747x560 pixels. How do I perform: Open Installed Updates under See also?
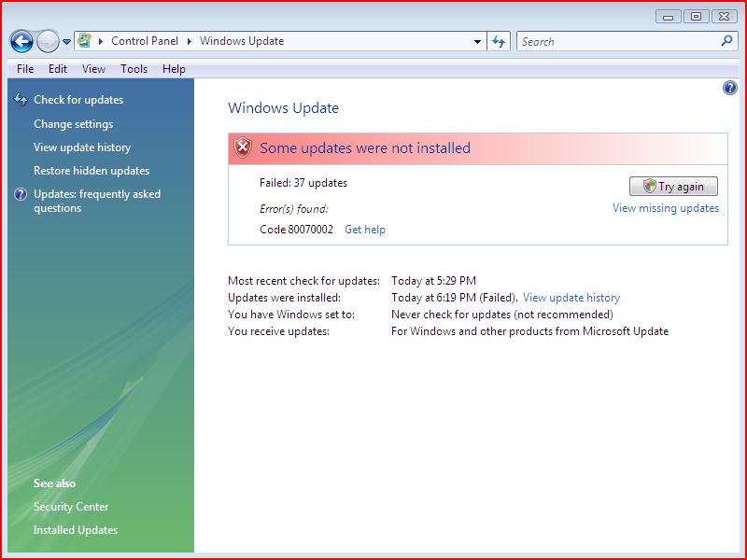(76, 530)
